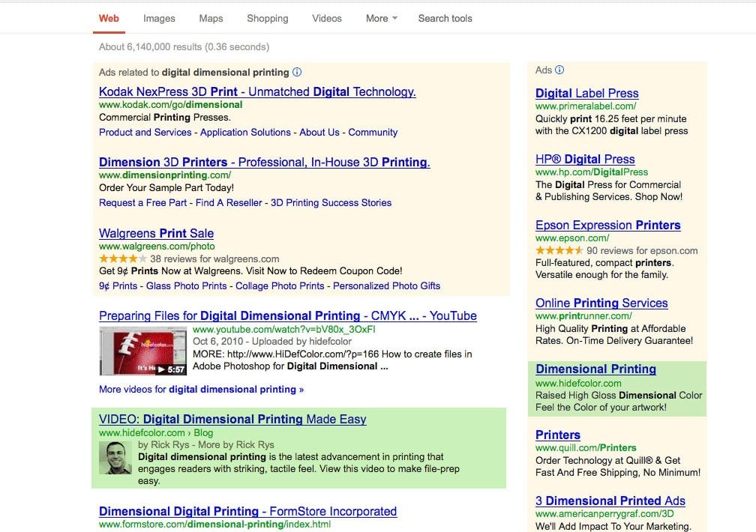Open Kodak Product and Services sitelink
756x532 pixels.
(145, 132)
